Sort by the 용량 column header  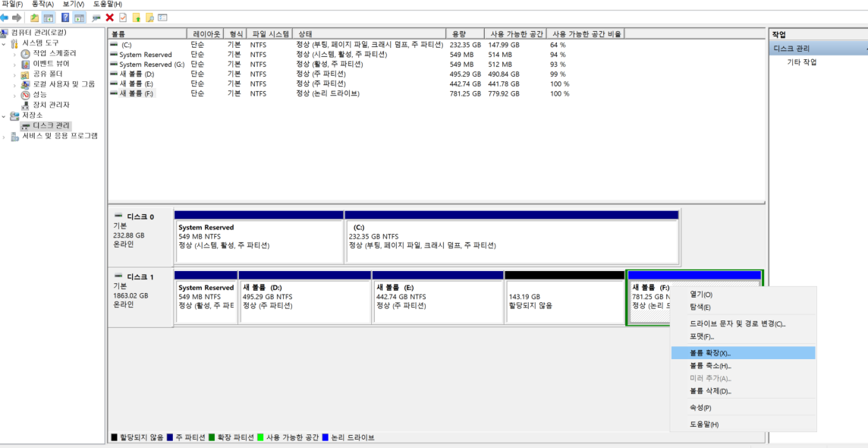[x=459, y=34]
